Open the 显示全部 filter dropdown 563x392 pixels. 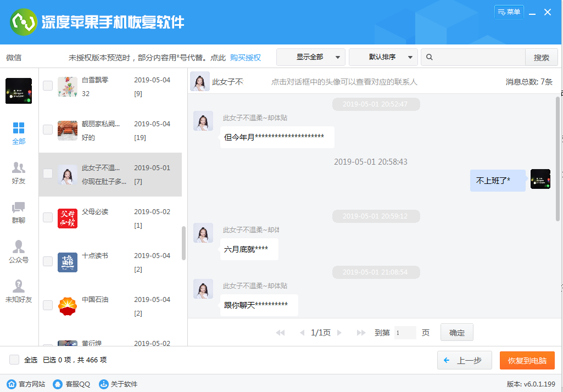(311, 57)
